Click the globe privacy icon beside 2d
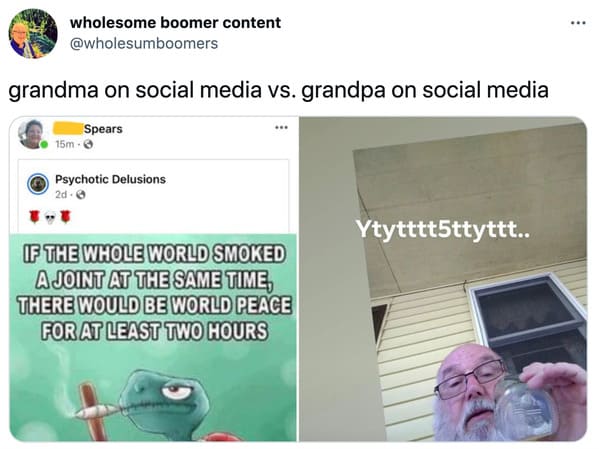The height and width of the screenshot is (449, 599). point(81,195)
